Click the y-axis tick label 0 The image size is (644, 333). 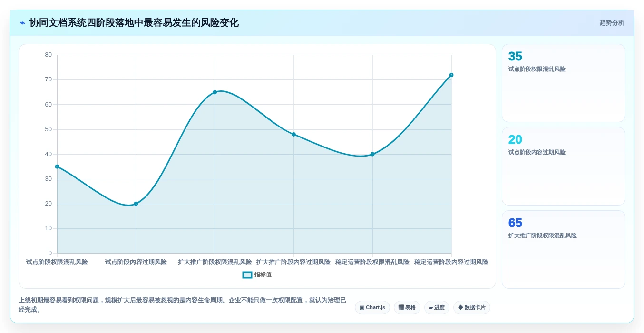(x=50, y=253)
